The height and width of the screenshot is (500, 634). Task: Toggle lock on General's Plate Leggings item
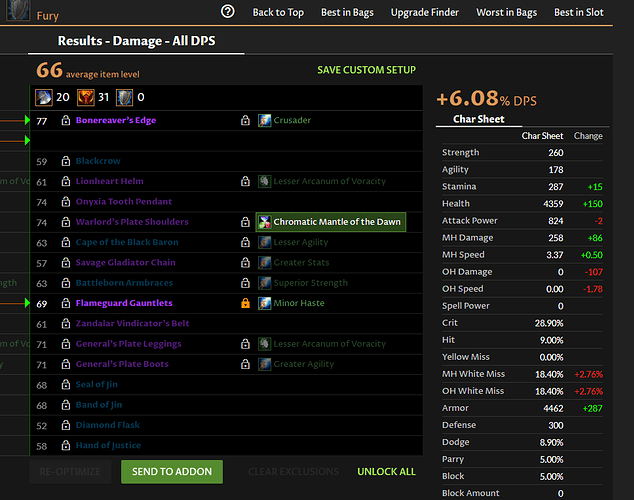(66, 344)
